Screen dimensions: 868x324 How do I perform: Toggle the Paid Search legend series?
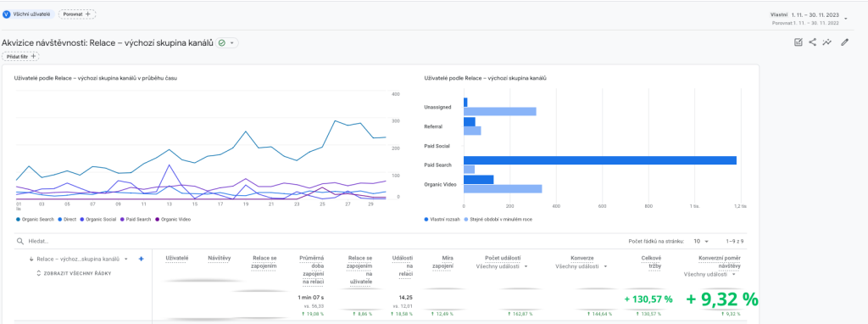click(x=136, y=220)
